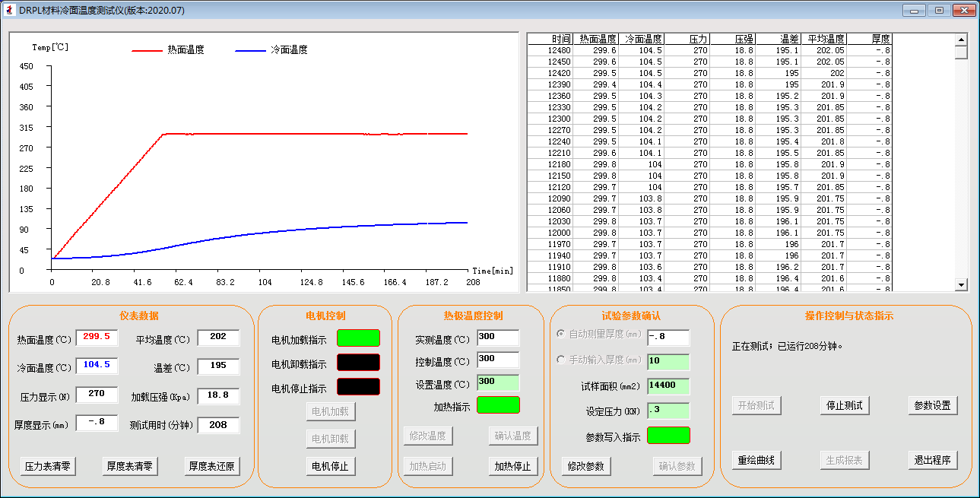Zero the pressure gauge with 压力表清零
This screenshot has width=980, height=498.
click(x=48, y=466)
